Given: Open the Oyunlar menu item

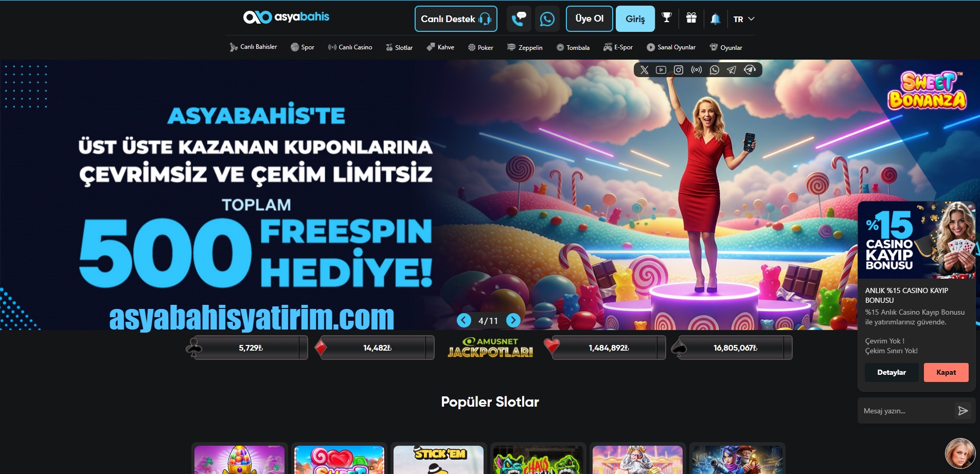Looking at the screenshot, I should [726, 47].
